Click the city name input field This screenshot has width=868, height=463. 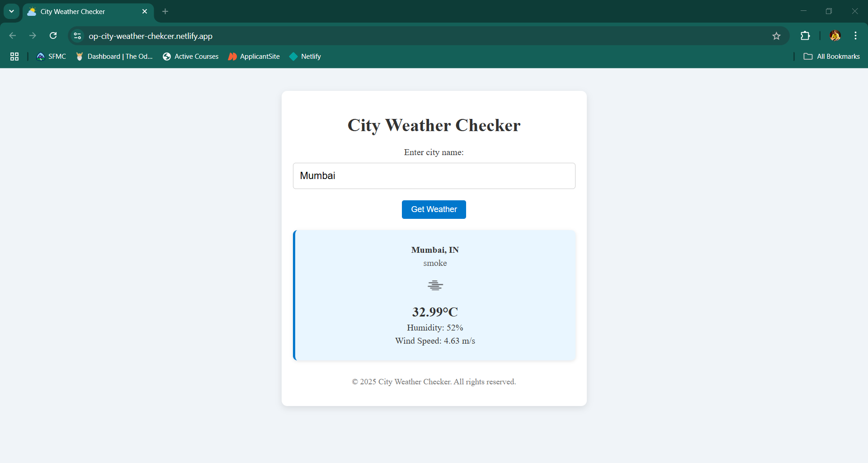[434, 176]
